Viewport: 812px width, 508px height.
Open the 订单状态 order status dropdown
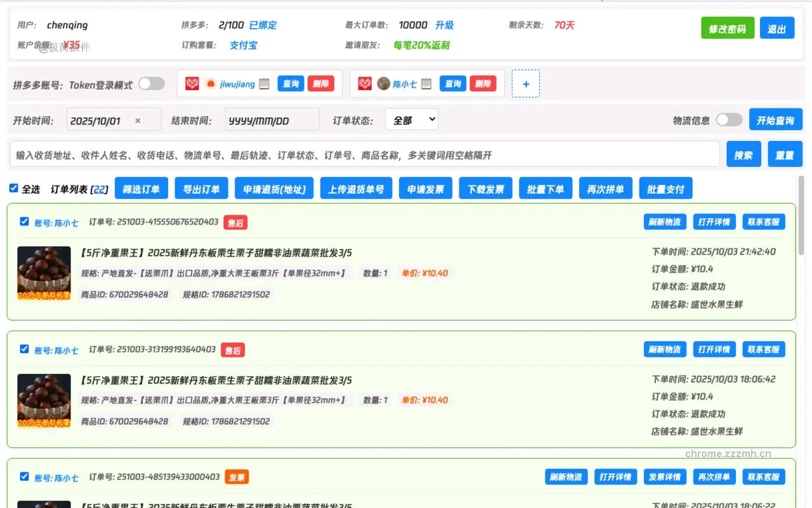(411, 119)
